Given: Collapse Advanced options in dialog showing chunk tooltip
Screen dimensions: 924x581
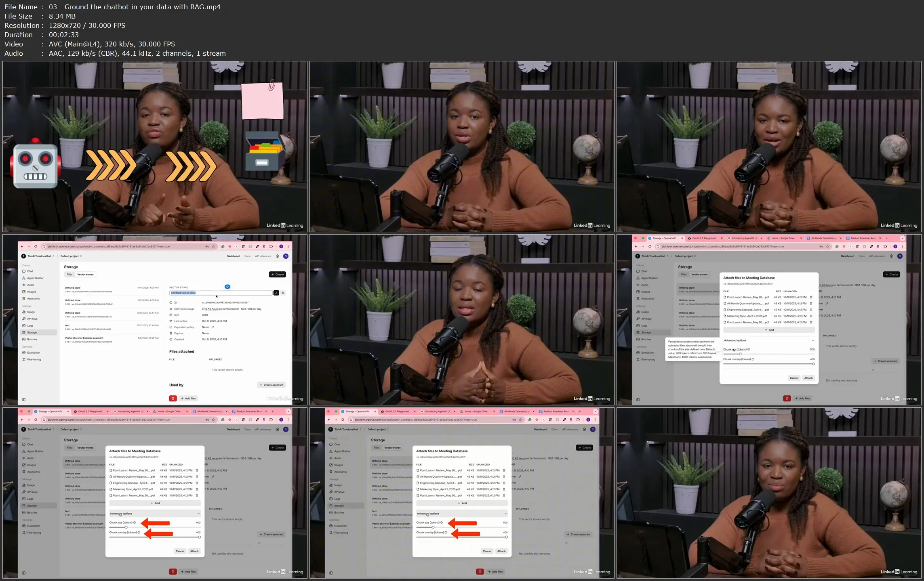Looking at the screenshot, I should [x=812, y=340].
